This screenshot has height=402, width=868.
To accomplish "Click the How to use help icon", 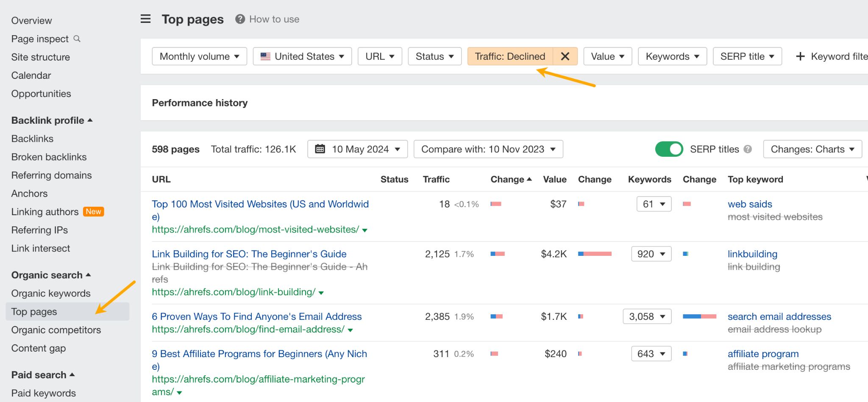I will tap(239, 19).
